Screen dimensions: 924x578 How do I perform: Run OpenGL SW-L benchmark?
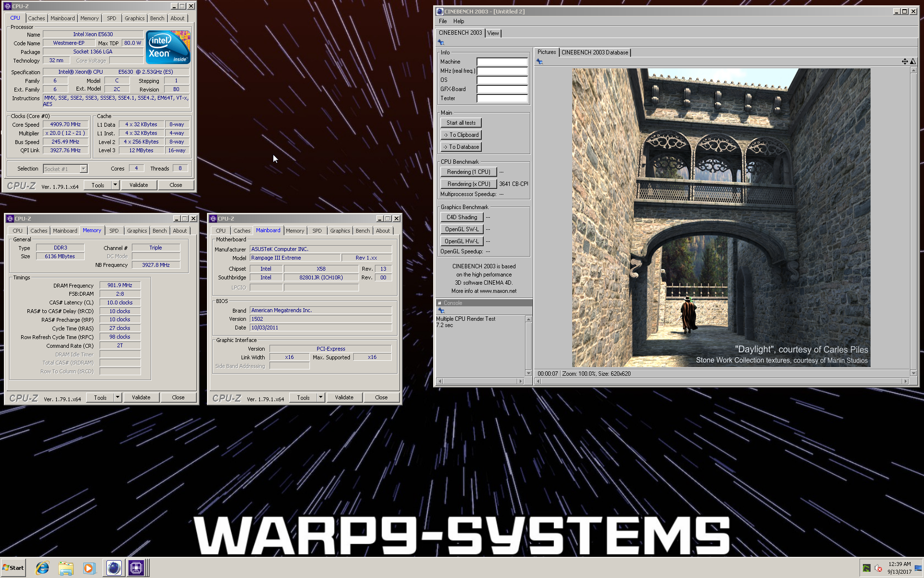click(x=462, y=229)
